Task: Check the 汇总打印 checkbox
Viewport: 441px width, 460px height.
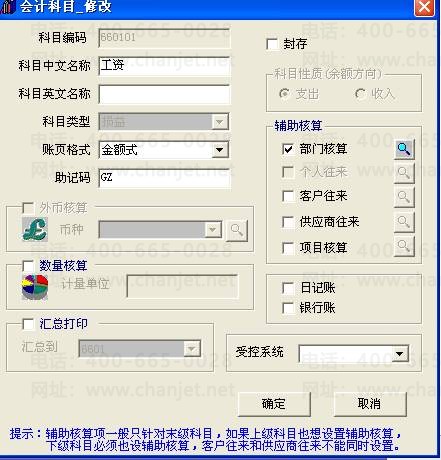Action: 28,324
